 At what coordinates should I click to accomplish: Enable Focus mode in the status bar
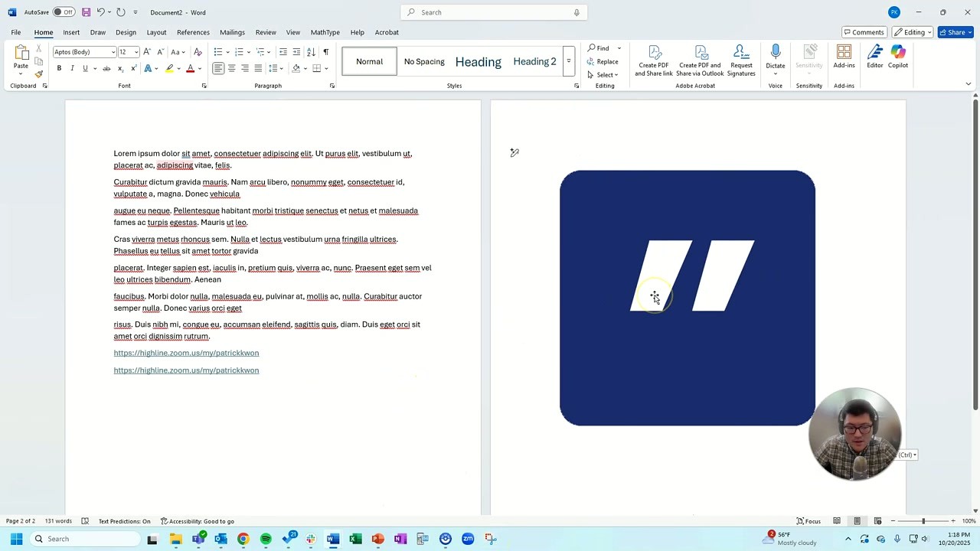[808, 521]
